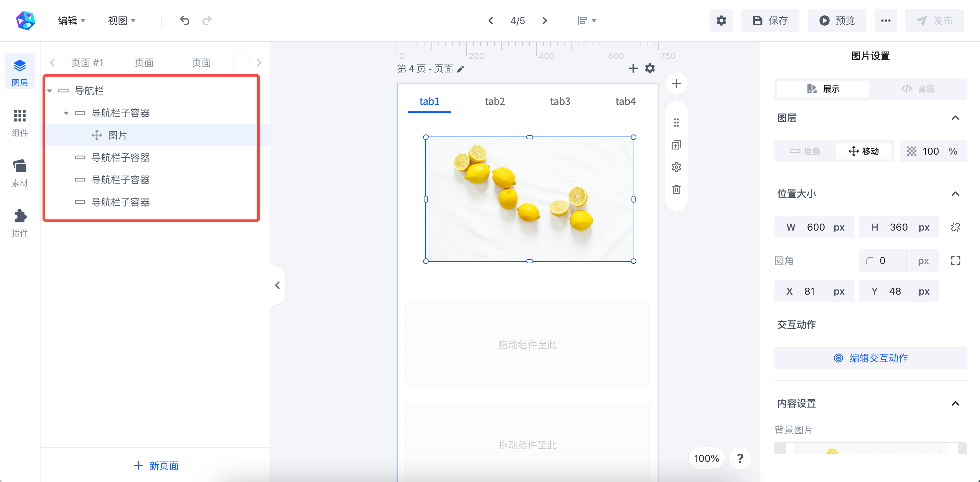Duplicate the component via copy icon
The height and width of the screenshot is (482, 980).
(x=676, y=145)
